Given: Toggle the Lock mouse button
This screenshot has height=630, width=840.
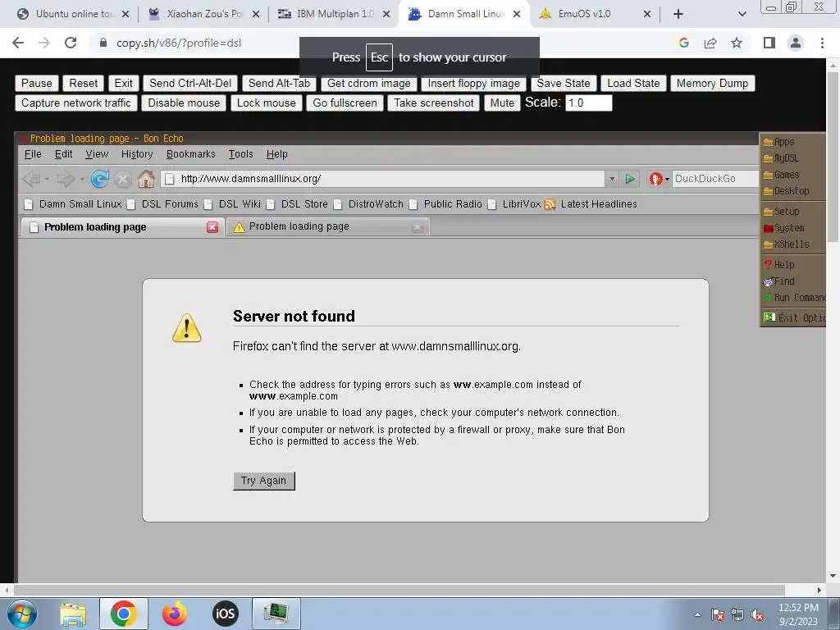Looking at the screenshot, I should pos(267,103).
